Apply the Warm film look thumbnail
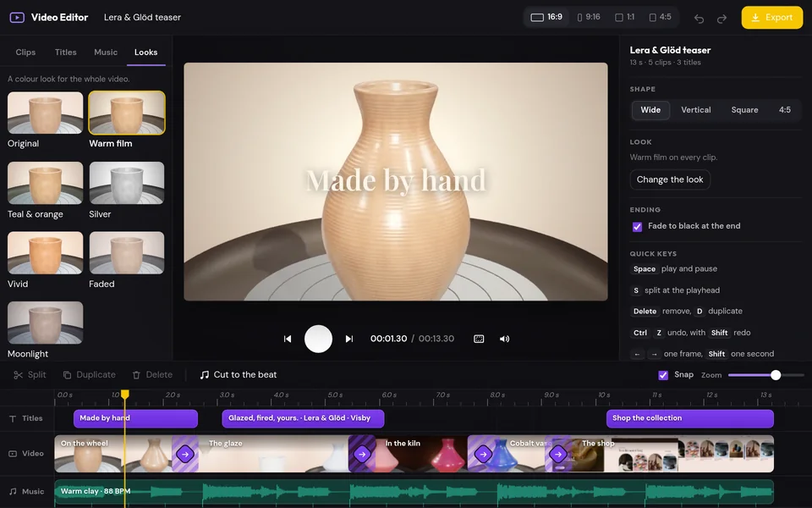This screenshot has height=508, width=812. click(127, 113)
